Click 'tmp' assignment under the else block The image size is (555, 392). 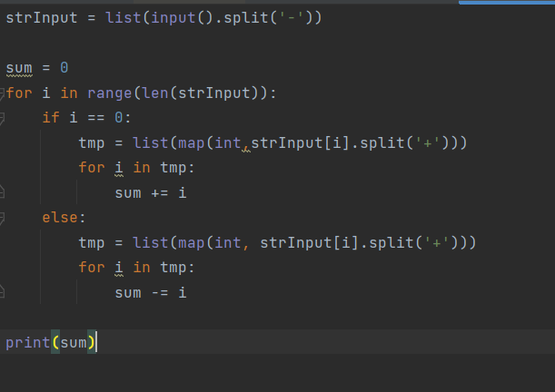[x=92, y=243]
